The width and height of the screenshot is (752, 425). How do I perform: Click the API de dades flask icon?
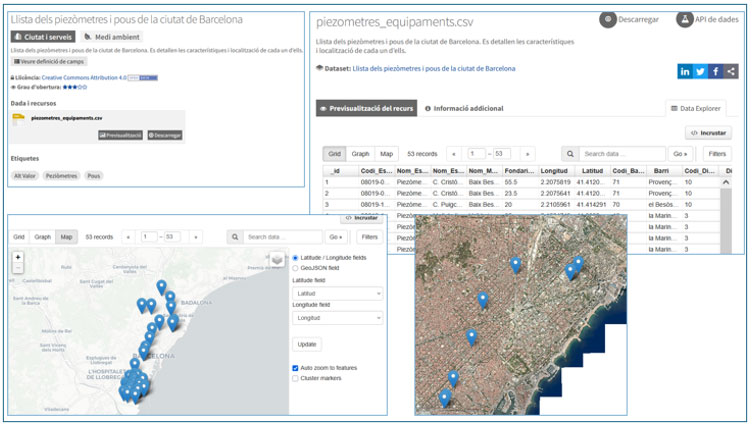click(686, 19)
